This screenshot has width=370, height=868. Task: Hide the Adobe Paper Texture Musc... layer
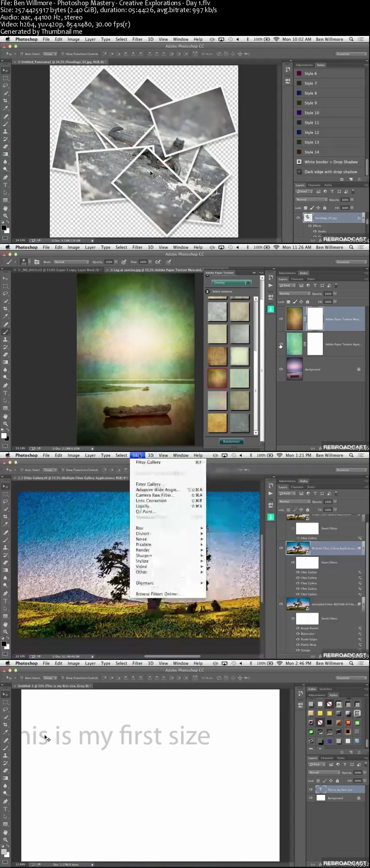point(281,319)
